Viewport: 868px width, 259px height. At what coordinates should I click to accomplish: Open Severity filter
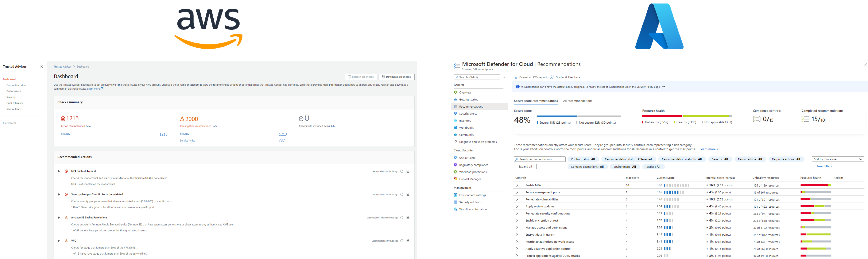point(720,159)
